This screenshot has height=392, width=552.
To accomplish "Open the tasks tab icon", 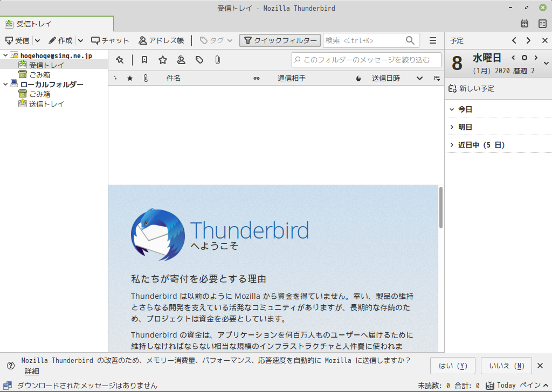I will tap(542, 24).
